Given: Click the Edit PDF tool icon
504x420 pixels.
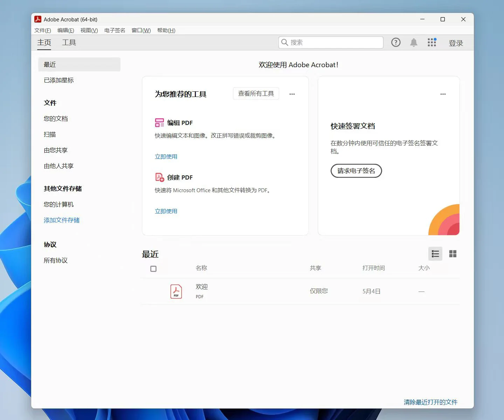Looking at the screenshot, I should tap(159, 122).
